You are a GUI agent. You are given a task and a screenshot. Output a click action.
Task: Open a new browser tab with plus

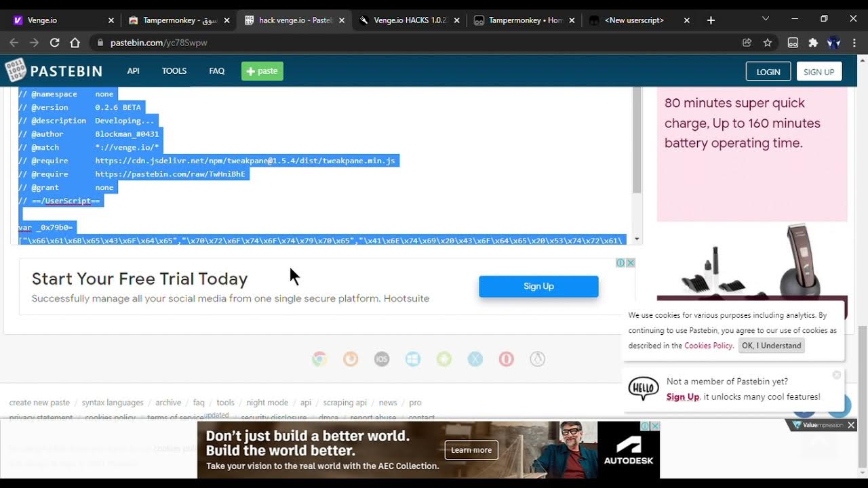[711, 20]
